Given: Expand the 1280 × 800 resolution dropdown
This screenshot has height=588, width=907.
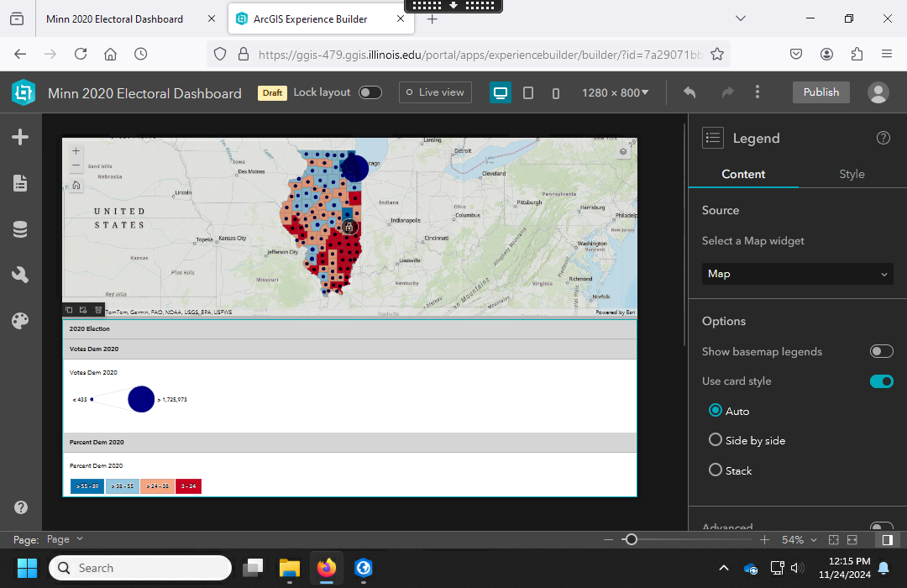Looking at the screenshot, I should [x=616, y=92].
